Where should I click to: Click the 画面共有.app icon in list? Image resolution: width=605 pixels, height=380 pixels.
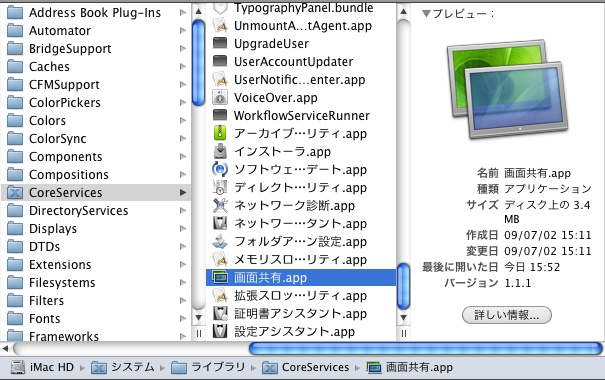220,277
